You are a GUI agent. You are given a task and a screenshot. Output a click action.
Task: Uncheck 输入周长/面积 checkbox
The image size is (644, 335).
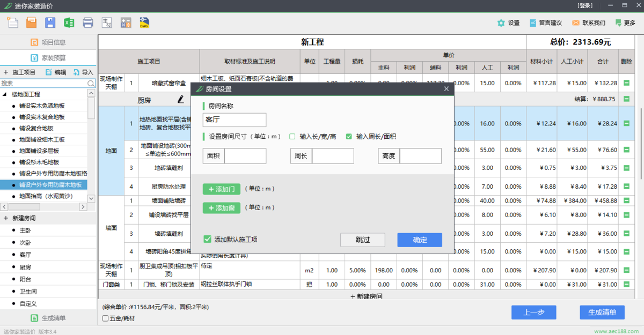(x=349, y=137)
